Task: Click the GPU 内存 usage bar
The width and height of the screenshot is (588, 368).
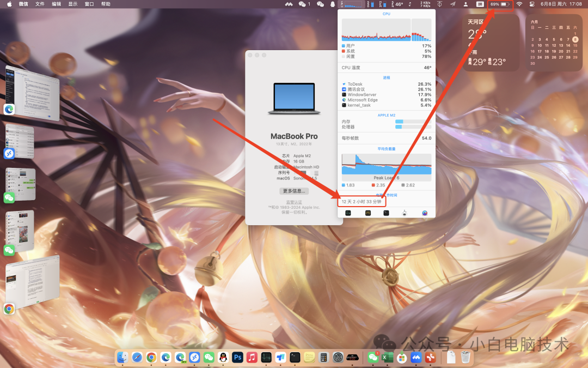Action: click(413, 122)
